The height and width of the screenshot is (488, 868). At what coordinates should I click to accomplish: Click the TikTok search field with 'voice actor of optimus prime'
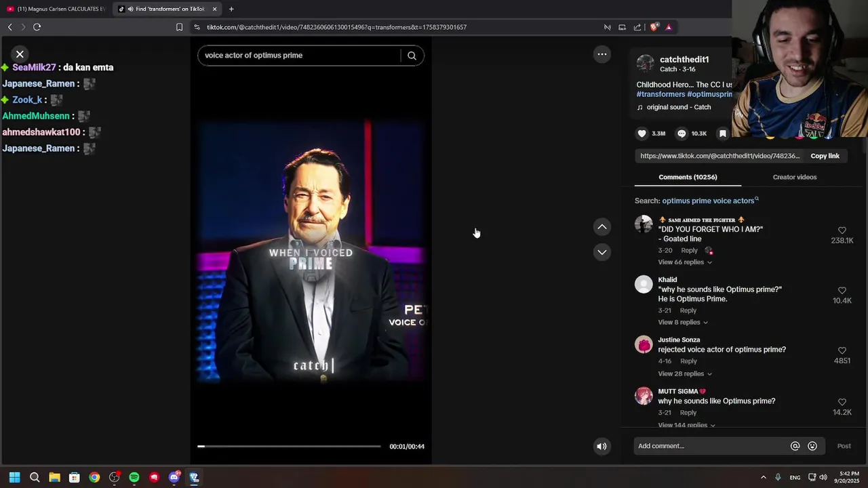pyautogui.click(x=298, y=56)
